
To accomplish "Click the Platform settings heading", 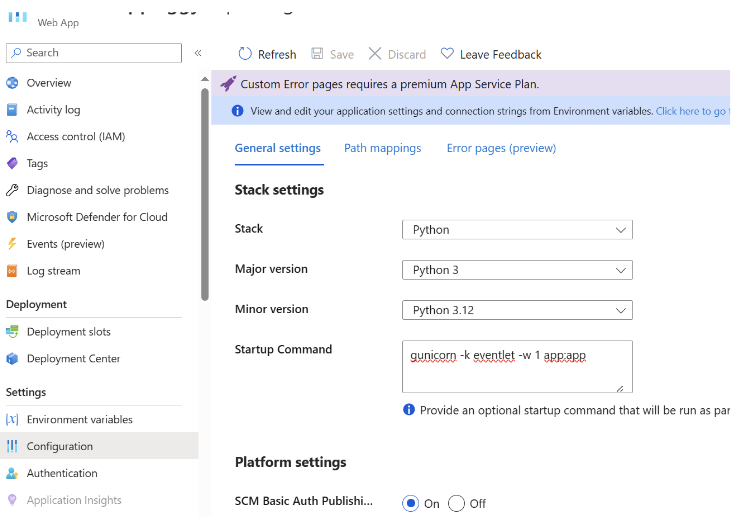I will pyautogui.click(x=290, y=462).
